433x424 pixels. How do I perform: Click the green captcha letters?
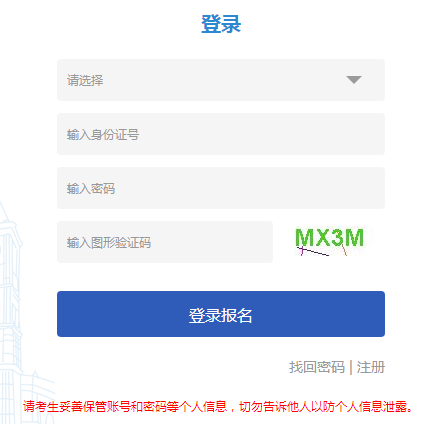[x=329, y=238]
